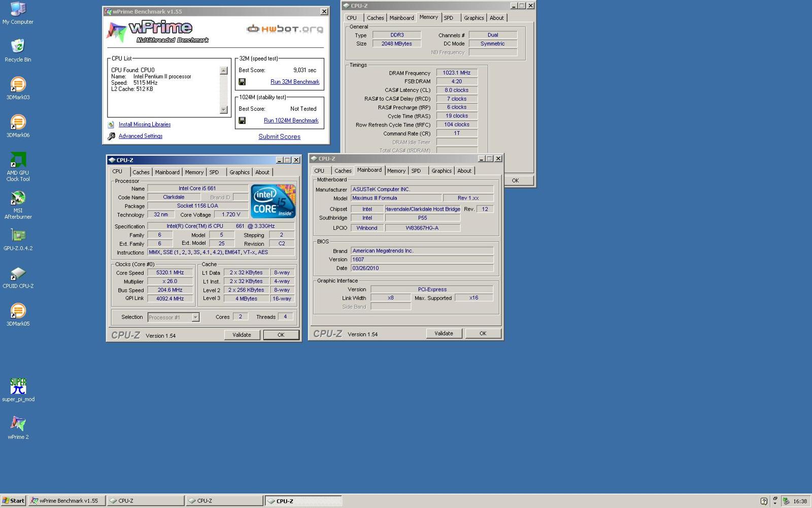The image size is (812, 508).
Task: Select the Core Voltage 1.720 V field
Action: (x=231, y=214)
